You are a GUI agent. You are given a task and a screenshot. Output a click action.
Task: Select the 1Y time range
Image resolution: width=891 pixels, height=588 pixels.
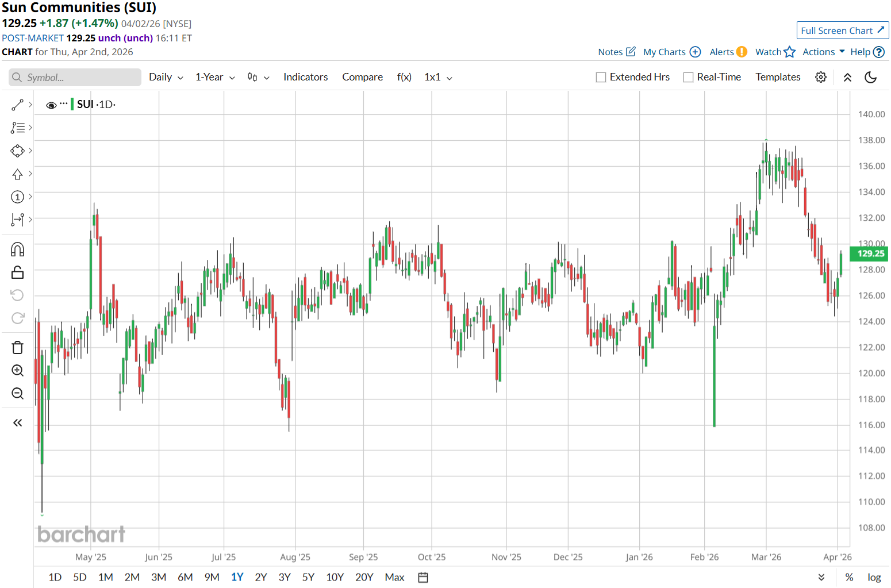point(237,577)
